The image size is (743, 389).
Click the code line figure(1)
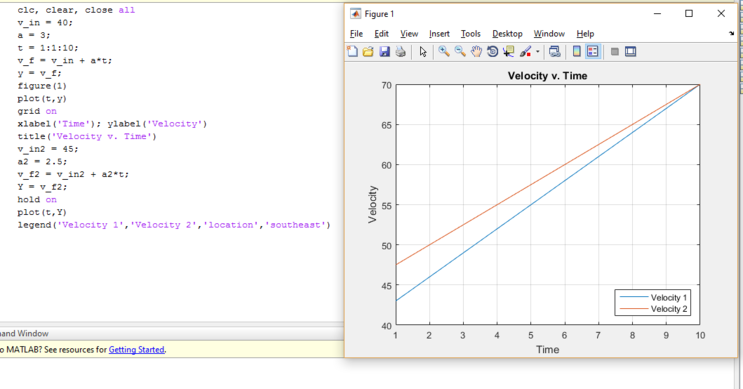[42, 86]
